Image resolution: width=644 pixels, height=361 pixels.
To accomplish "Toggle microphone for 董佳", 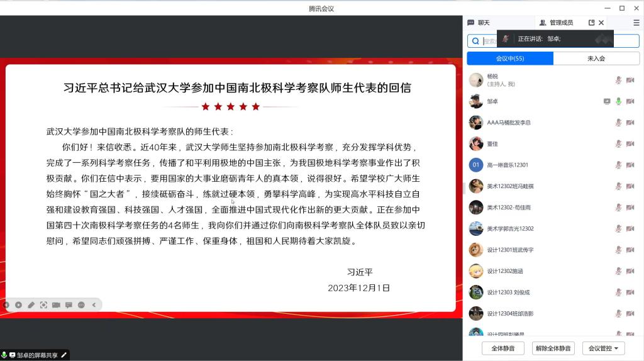I will coord(619,144).
